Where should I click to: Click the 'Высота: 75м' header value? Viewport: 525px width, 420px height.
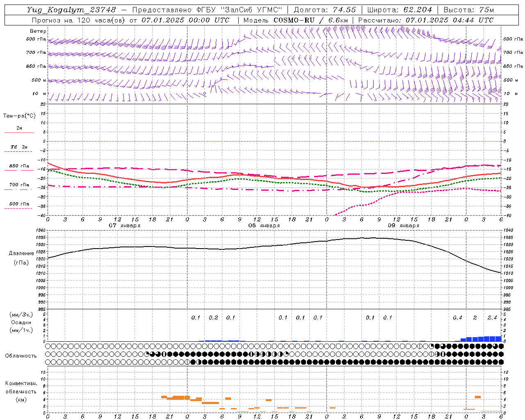pyautogui.click(x=468, y=9)
